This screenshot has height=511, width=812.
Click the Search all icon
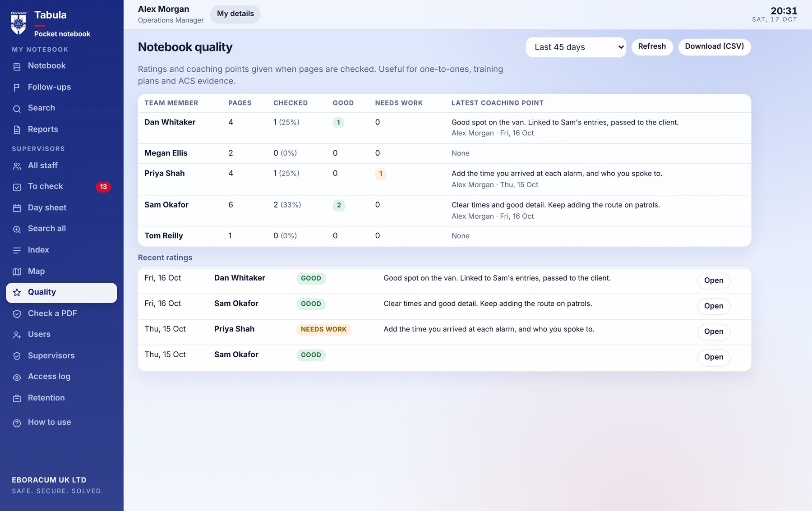[17, 229]
